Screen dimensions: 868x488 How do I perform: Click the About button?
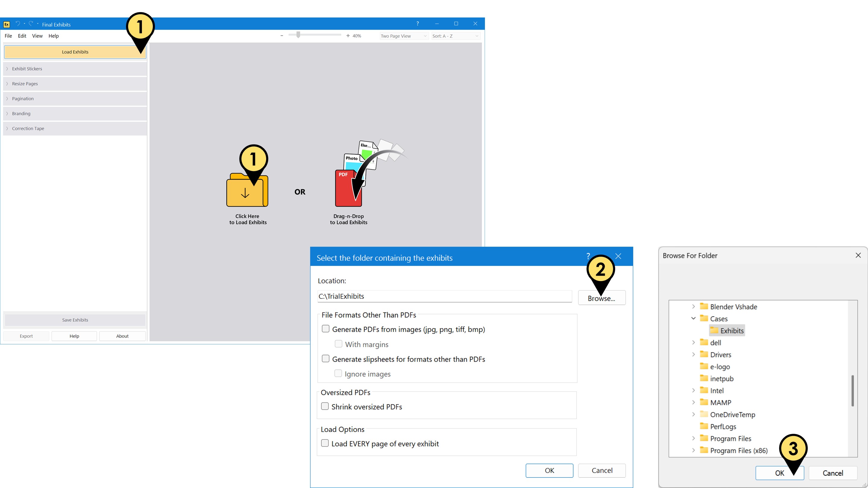tap(122, 336)
